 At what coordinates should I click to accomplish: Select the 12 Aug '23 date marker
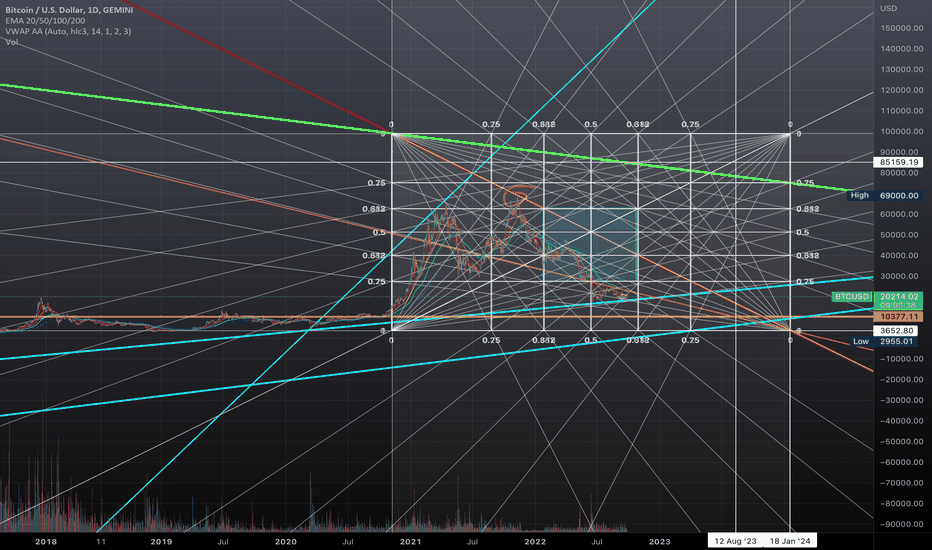735,541
